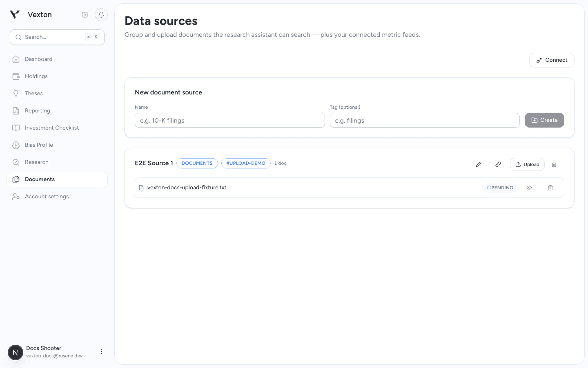Click the PENDING status badge

pyautogui.click(x=500, y=188)
